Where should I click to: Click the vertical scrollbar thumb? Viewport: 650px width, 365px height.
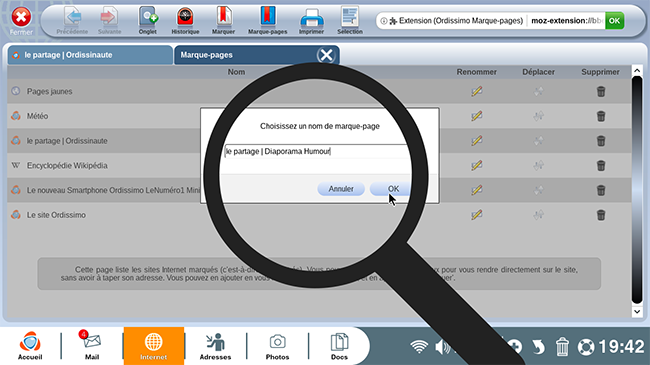tap(637, 190)
